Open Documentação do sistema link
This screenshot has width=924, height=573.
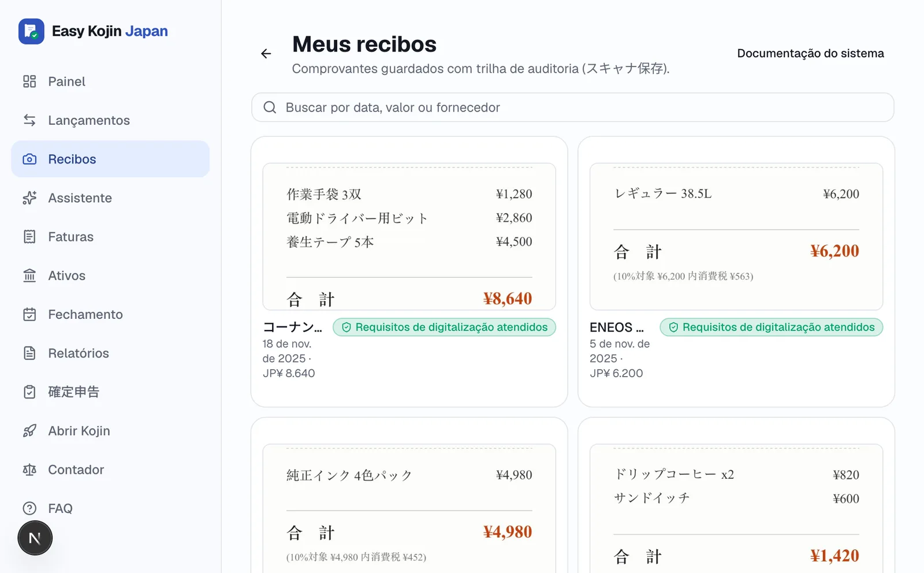[x=810, y=53]
